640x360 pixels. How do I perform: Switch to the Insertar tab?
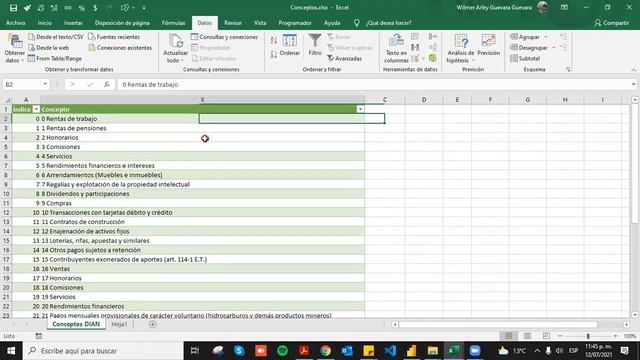tap(73, 23)
